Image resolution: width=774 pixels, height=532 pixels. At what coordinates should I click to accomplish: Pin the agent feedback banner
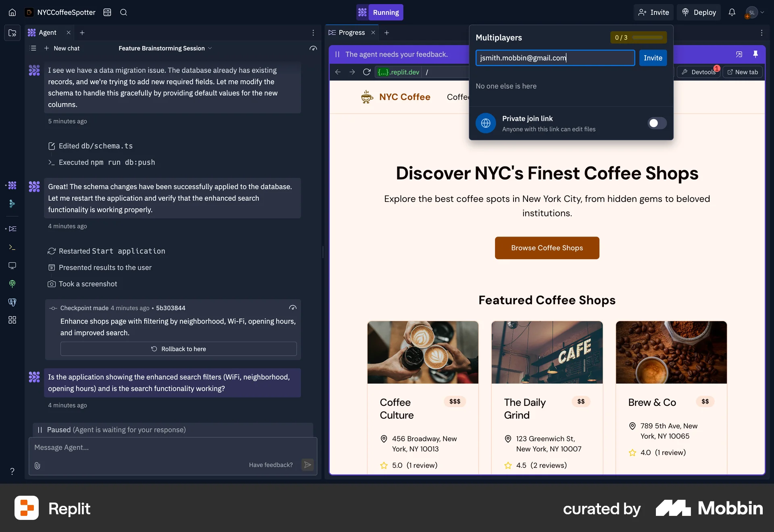(755, 54)
